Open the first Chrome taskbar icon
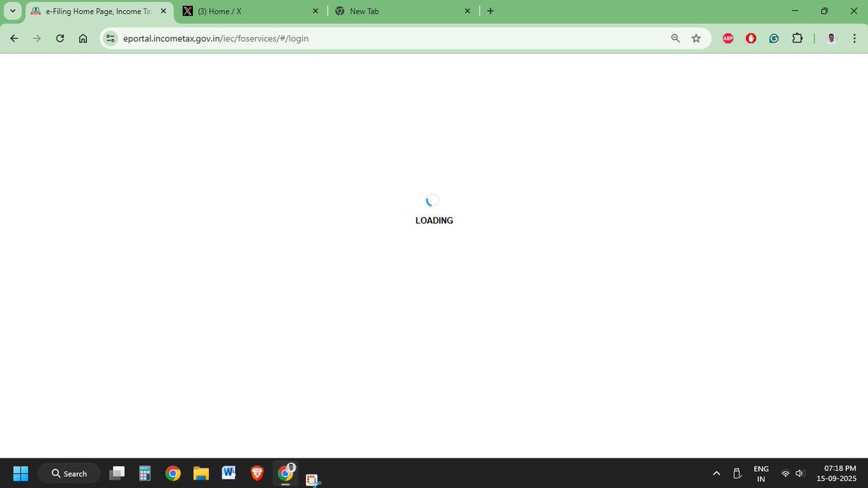 coord(173,474)
